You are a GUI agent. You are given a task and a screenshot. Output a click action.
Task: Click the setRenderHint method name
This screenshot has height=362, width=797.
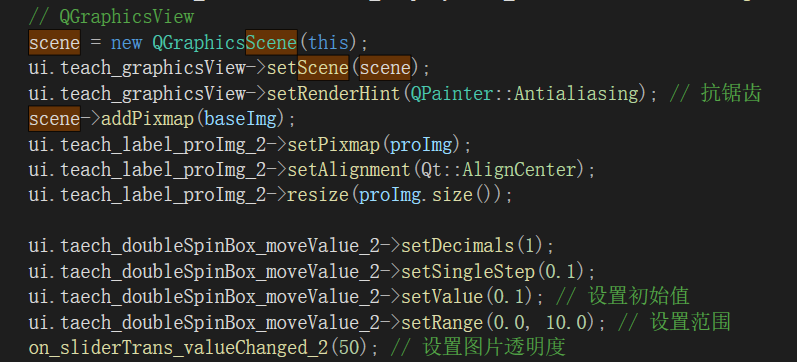333,94
